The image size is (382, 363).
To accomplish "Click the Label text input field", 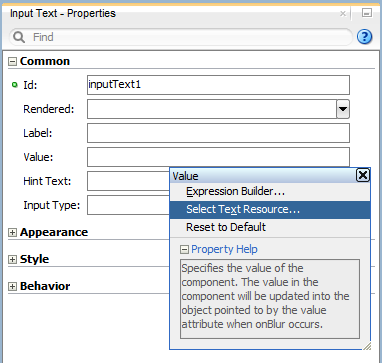I will (218, 133).
